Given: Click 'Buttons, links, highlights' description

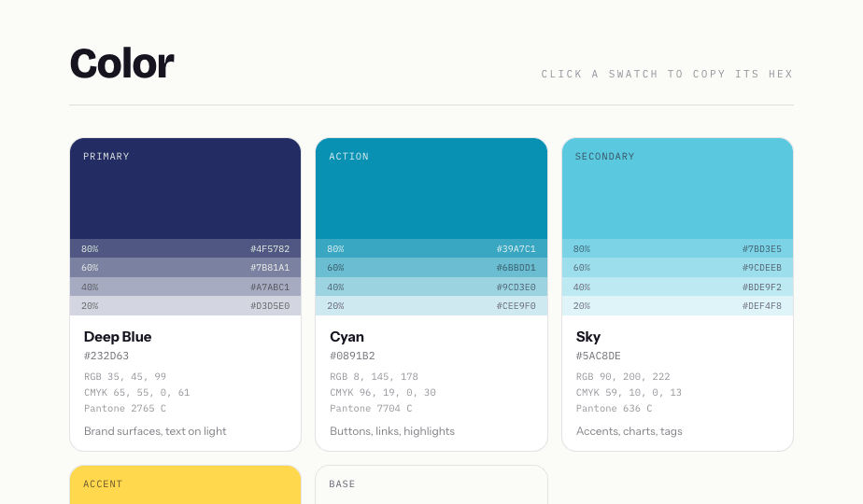Looking at the screenshot, I should pyautogui.click(x=392, y=431).
